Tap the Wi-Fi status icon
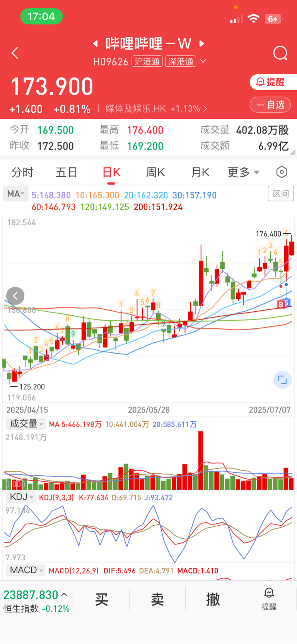Screen dimensions: 297x644 click(x=253, y=19)
